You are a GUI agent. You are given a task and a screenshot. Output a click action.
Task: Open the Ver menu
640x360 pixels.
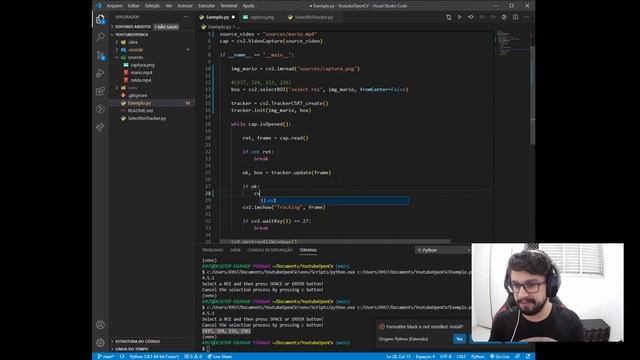(169, 6)
